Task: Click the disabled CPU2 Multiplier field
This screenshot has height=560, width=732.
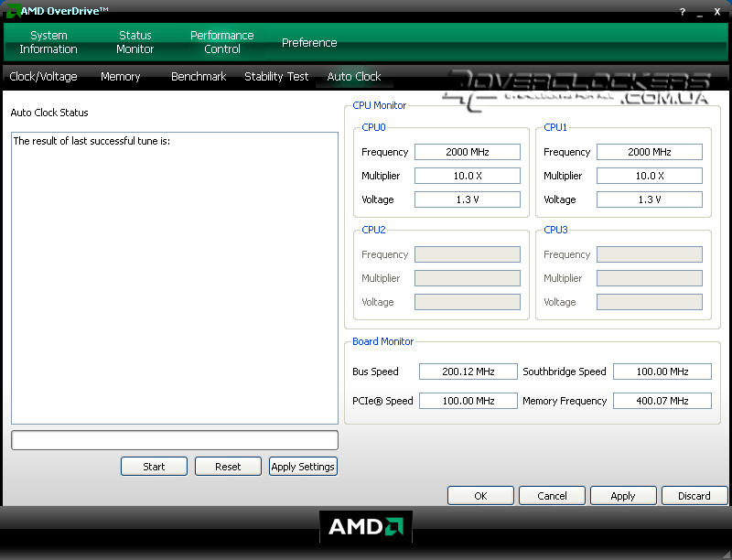Action: tap(468, 278)
